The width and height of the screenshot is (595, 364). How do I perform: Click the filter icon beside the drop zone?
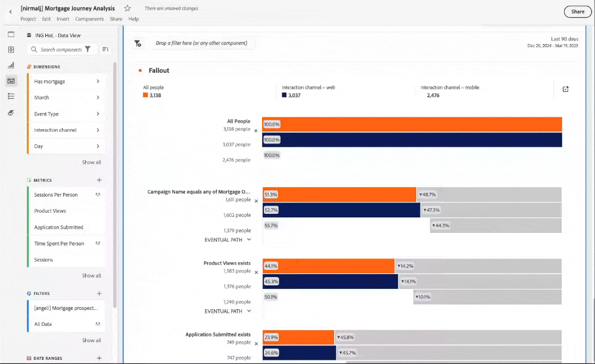(138, 43)
